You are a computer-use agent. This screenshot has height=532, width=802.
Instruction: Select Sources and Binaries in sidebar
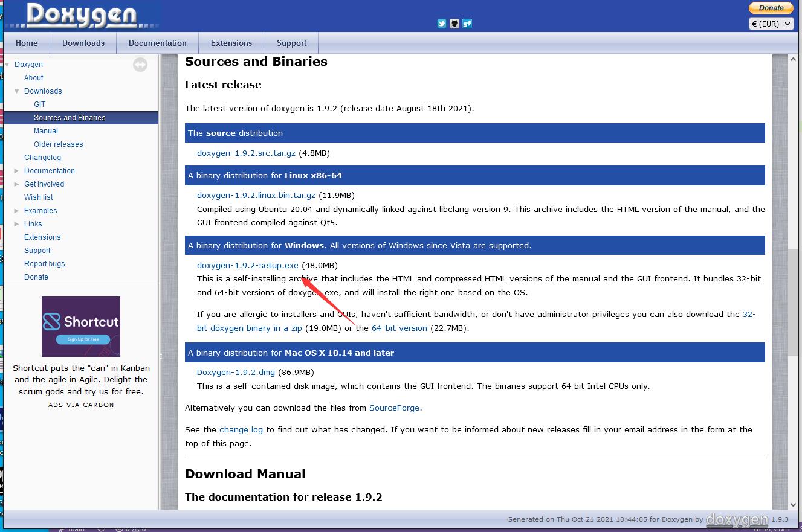click(x=70, y=118)
